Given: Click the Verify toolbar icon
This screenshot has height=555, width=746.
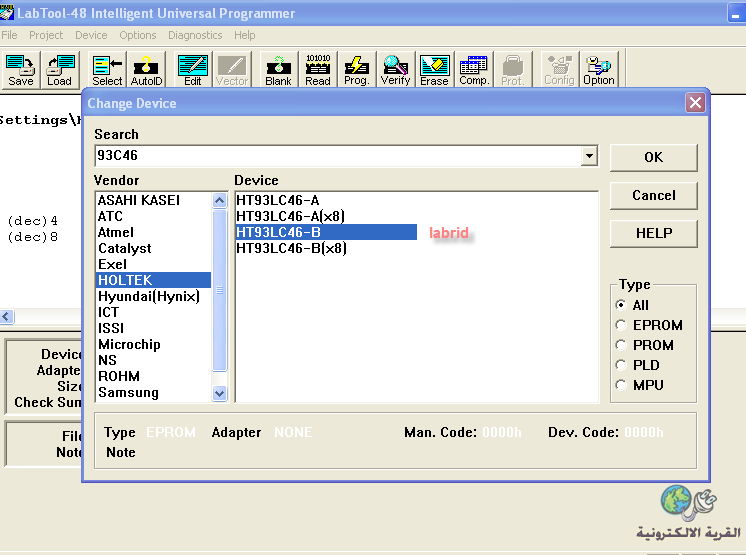Looking at the screenshot, I should click(x=396, y=69).
